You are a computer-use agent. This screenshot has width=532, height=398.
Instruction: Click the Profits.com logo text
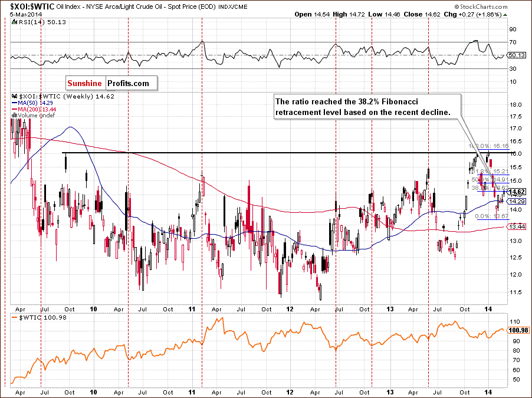pos(128,84)
